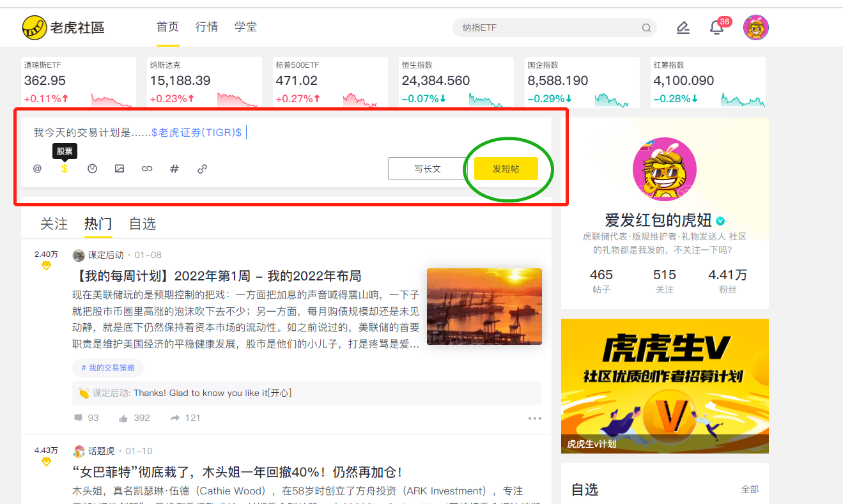Click the 发短帖 button
The image size is (843, 504).
point(506,169)
